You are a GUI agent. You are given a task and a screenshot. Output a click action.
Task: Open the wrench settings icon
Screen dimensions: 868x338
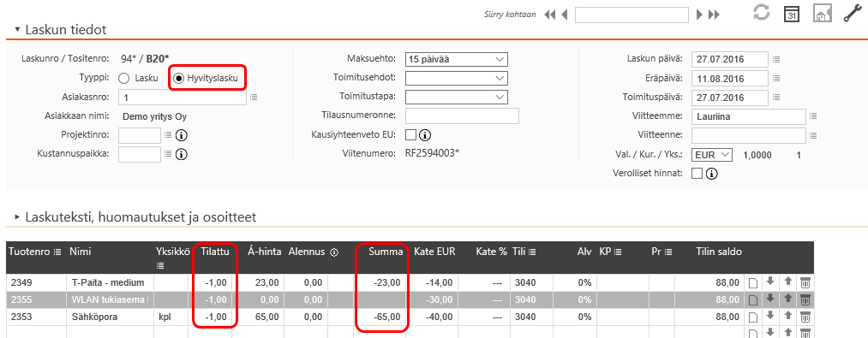[x=852, y=15]
